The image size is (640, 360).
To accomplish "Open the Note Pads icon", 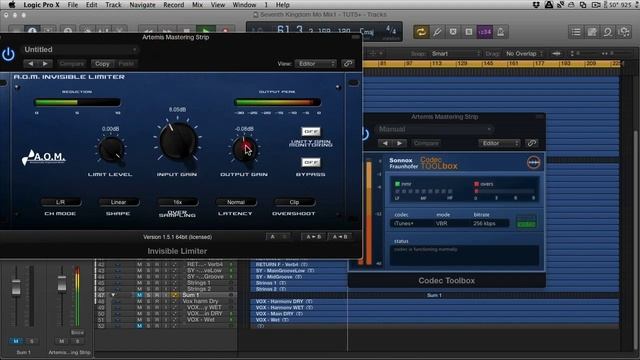I will (x=592, y=32).
